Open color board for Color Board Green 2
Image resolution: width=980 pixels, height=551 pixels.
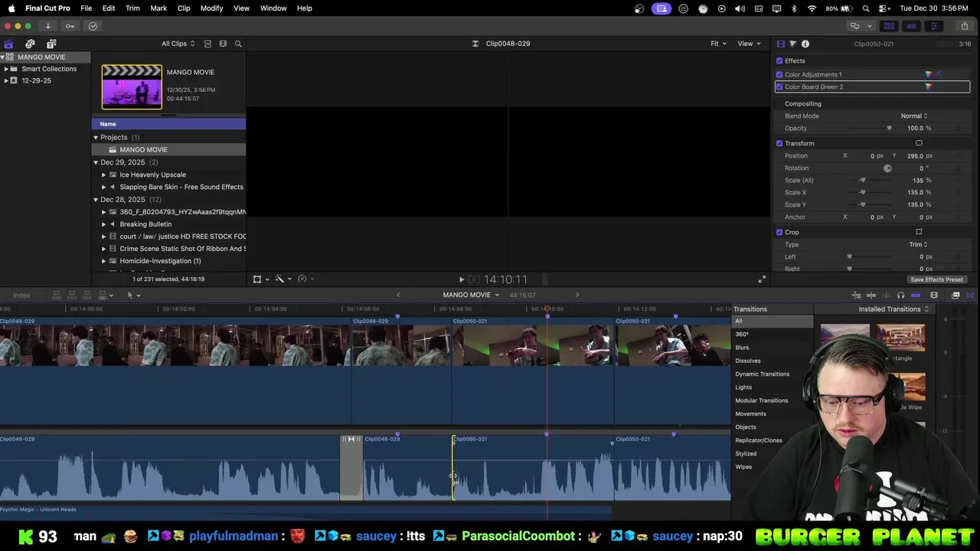(929, 86)
